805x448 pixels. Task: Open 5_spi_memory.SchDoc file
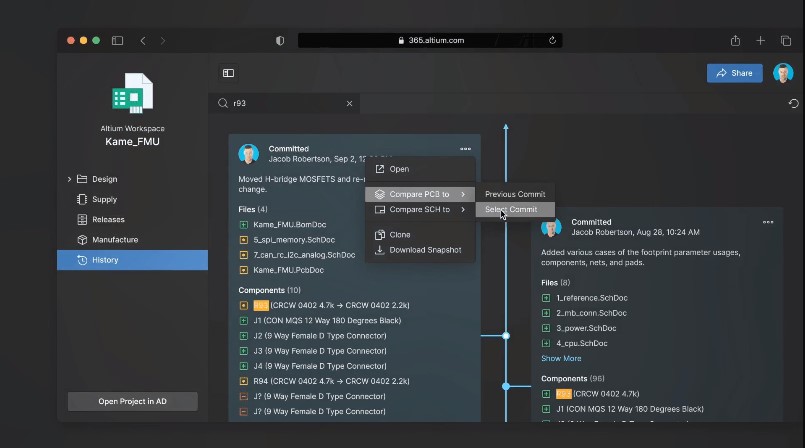294,240
